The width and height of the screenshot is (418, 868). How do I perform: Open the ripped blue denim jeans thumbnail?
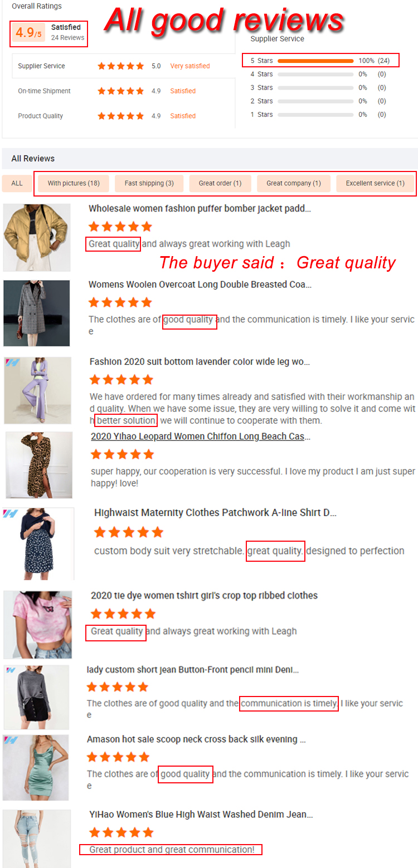coord(36,838)
